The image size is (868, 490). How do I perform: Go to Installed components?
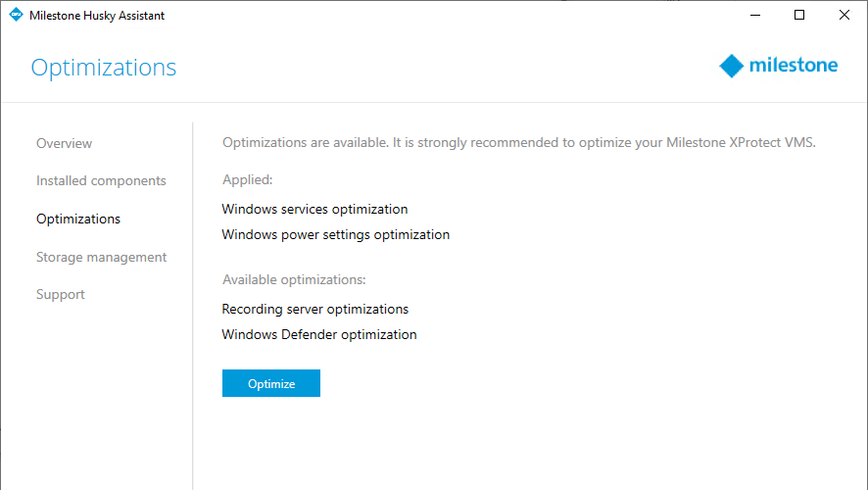click(101, 180)
